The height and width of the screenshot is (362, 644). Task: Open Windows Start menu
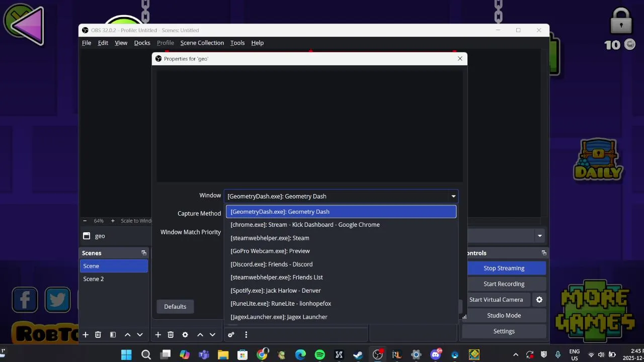coord(126,355)
